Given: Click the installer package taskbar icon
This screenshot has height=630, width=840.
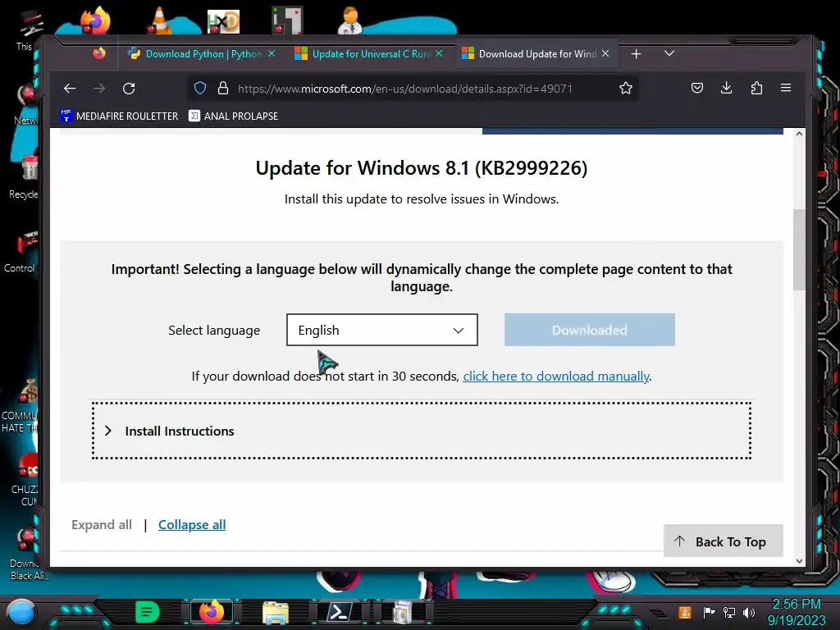Looking at the screenshot, I should pos(403,612).
